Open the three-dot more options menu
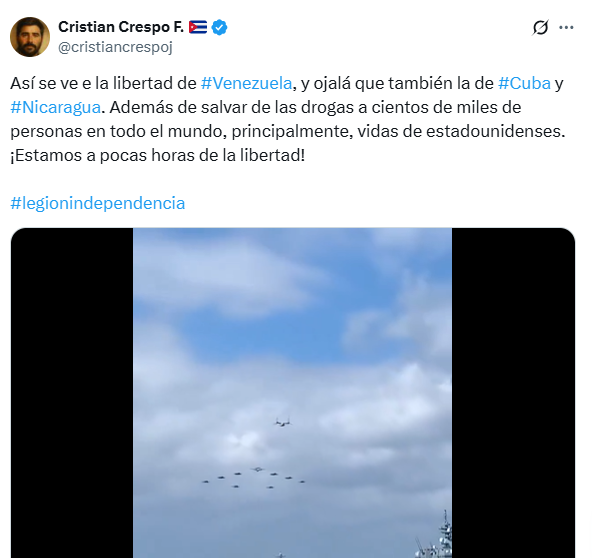 566,28
